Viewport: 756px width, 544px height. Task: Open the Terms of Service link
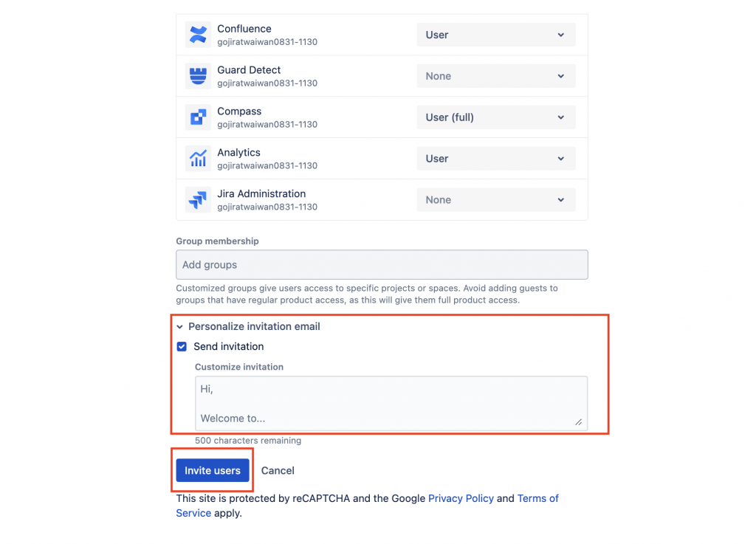(537, 498)
